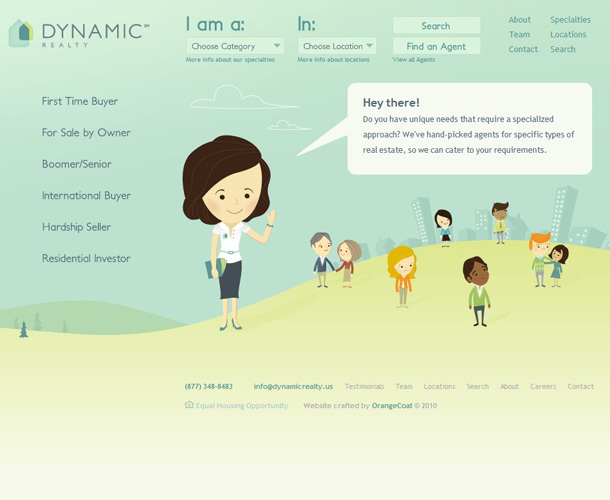610x500 pixels.
Task: Click the blonde woman in orange jacket
Action: pos(402,276)
